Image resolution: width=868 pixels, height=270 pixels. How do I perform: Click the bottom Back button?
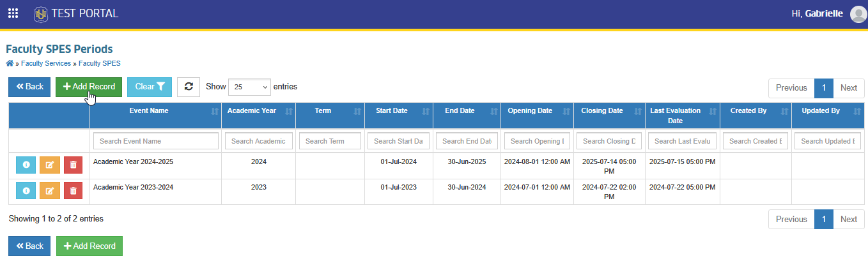tap(29, 246)
